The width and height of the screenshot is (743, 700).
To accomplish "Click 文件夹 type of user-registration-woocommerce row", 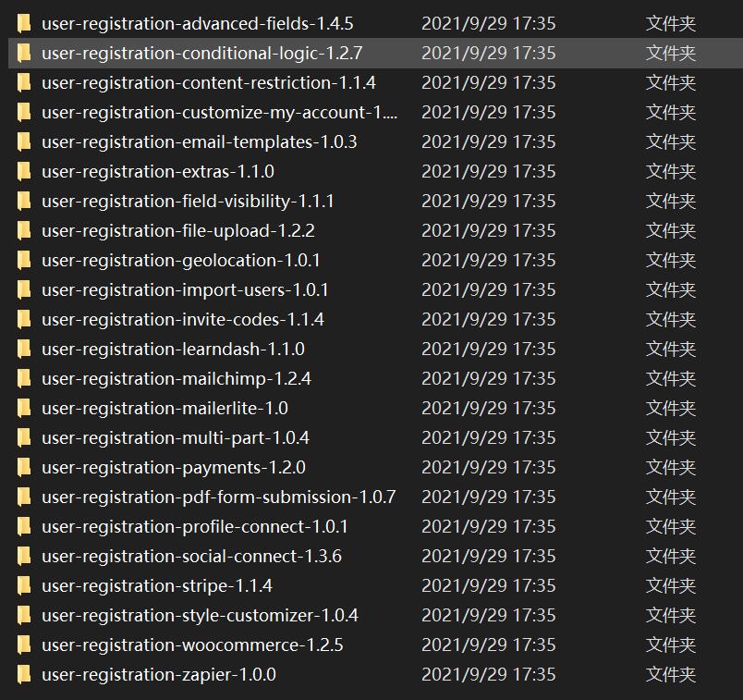I will coord(671,645).
